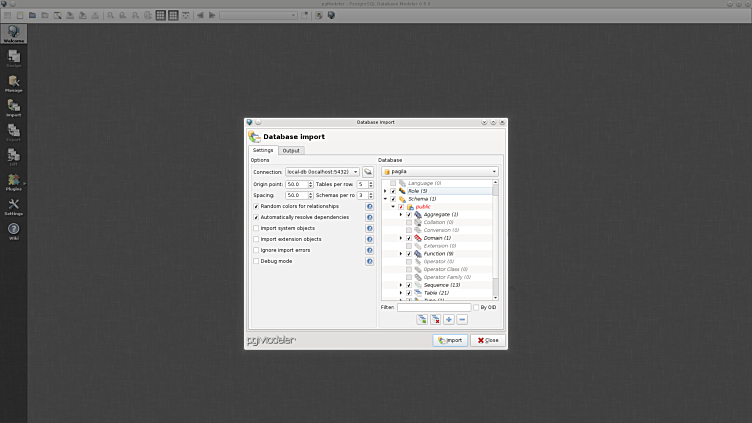
Task: Open the Settings wrench icon in sidebar
Action: [14, 205]
